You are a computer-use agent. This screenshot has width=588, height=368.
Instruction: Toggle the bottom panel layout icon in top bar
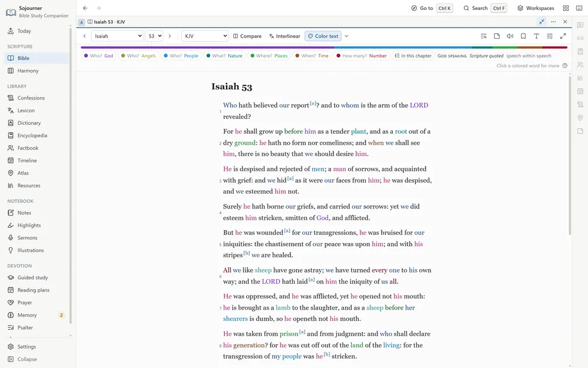point(579,8)
